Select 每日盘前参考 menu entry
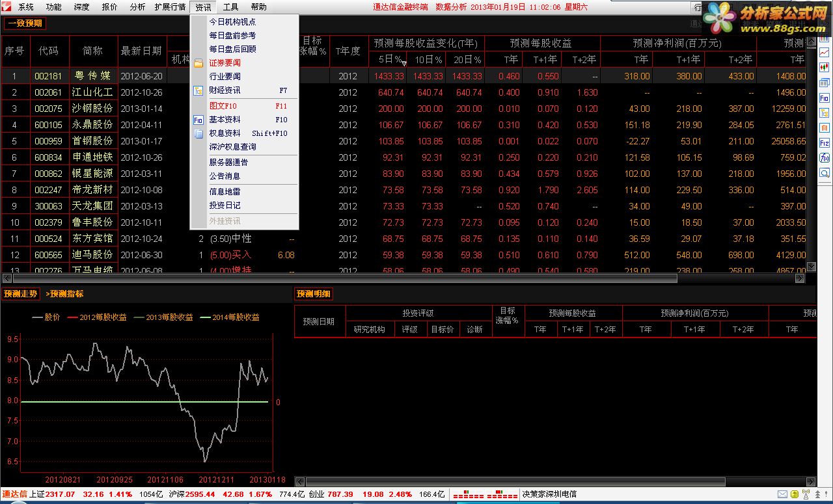 (x=244, y=36)
